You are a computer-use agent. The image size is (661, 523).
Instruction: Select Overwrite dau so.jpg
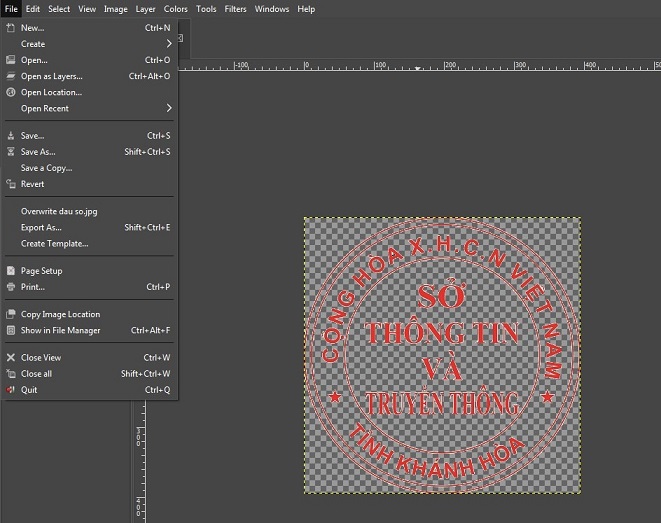[59, 211]
